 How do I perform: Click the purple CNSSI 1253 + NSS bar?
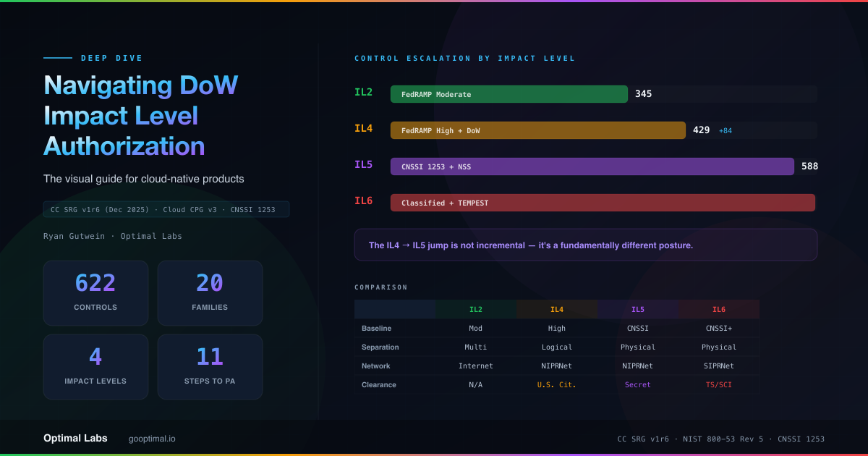coord(592,166)
